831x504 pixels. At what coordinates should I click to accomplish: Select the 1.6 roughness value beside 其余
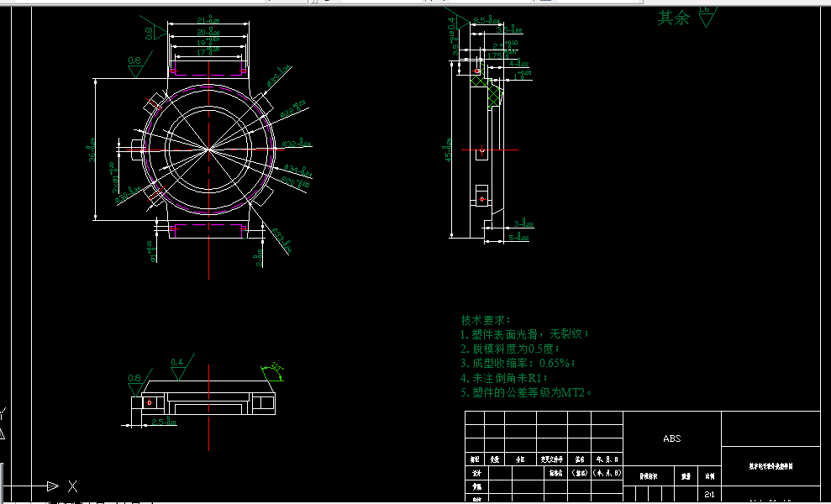coord(704,8)
